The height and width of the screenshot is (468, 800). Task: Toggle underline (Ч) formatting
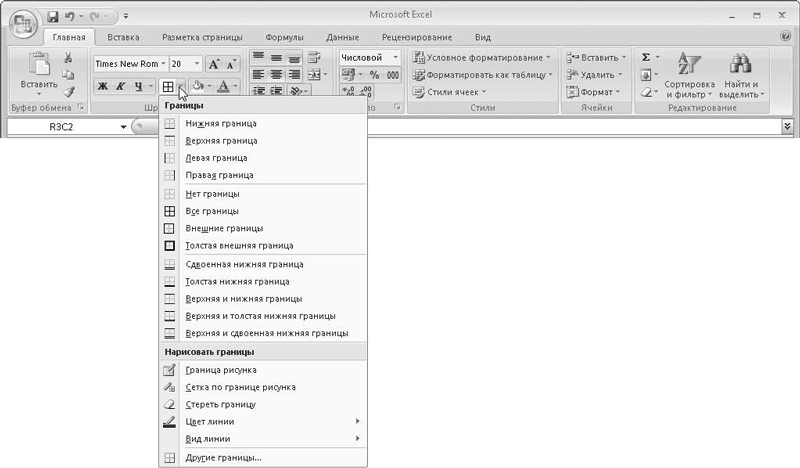click(x=138, y=86)
